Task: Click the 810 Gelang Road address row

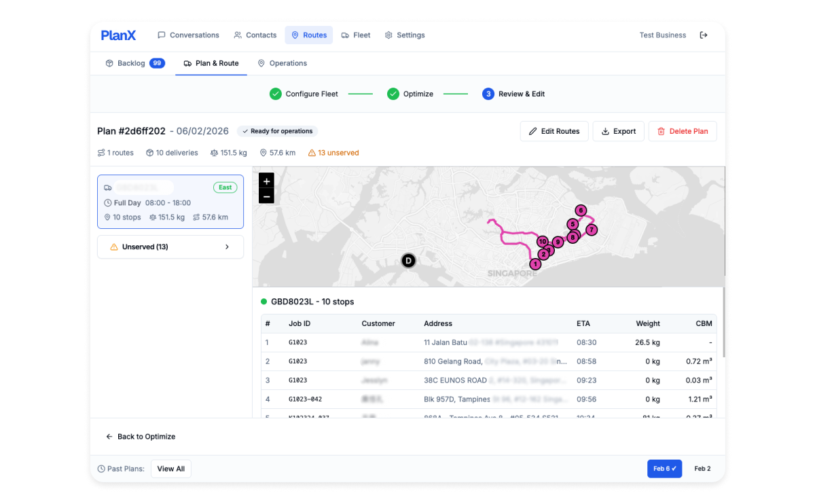Action: (x=489, y=361)
